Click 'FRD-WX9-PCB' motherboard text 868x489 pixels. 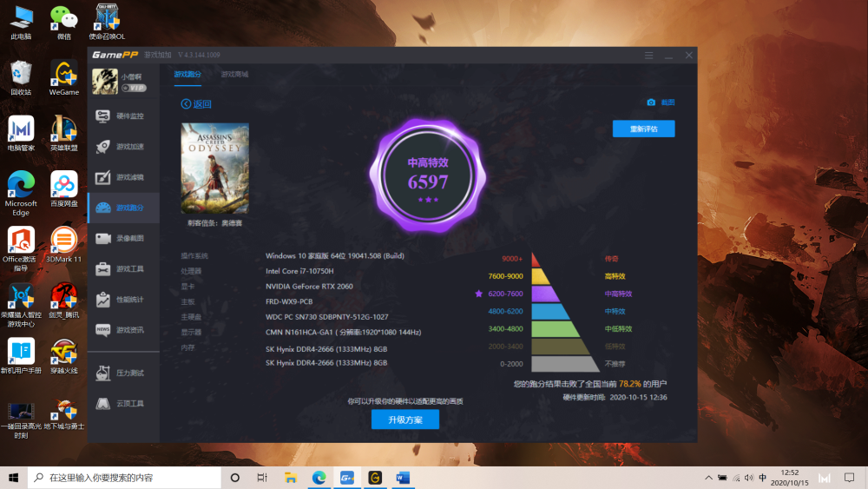pos(289,301)
